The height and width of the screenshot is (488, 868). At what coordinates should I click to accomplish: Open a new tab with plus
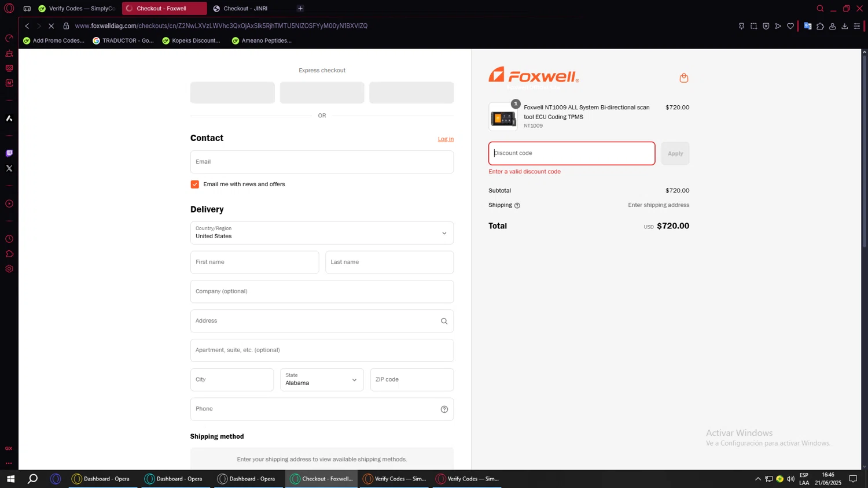(x=300, y=8)
